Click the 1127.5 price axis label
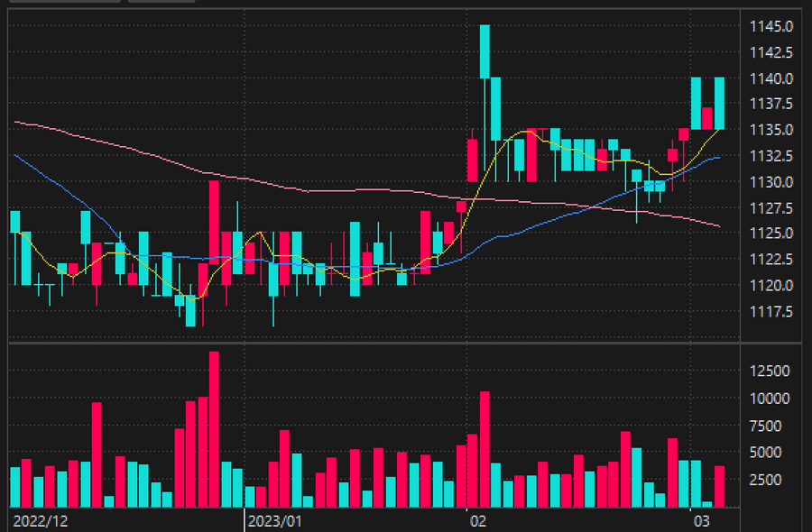The height and width of the screenshot is (532, 812). [771, 208]
